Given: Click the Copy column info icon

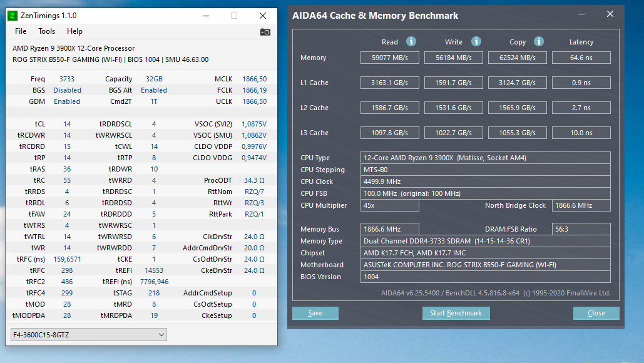Looking at the screenshot, I should pos(539,41).
